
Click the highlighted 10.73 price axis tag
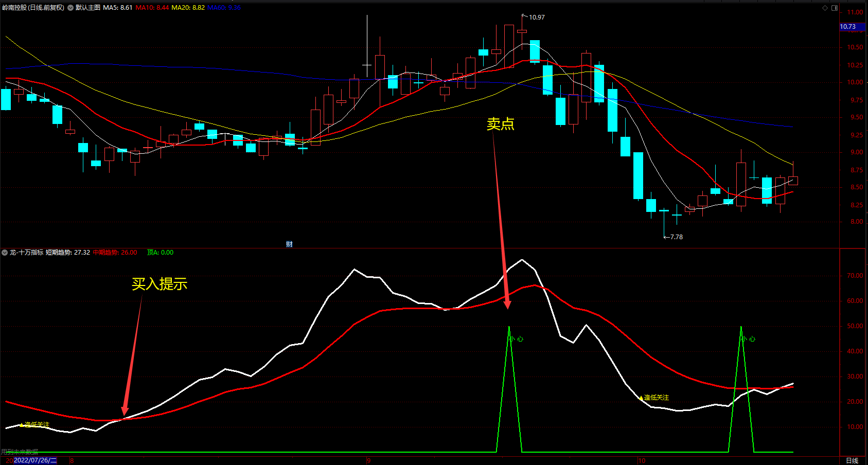852,27
